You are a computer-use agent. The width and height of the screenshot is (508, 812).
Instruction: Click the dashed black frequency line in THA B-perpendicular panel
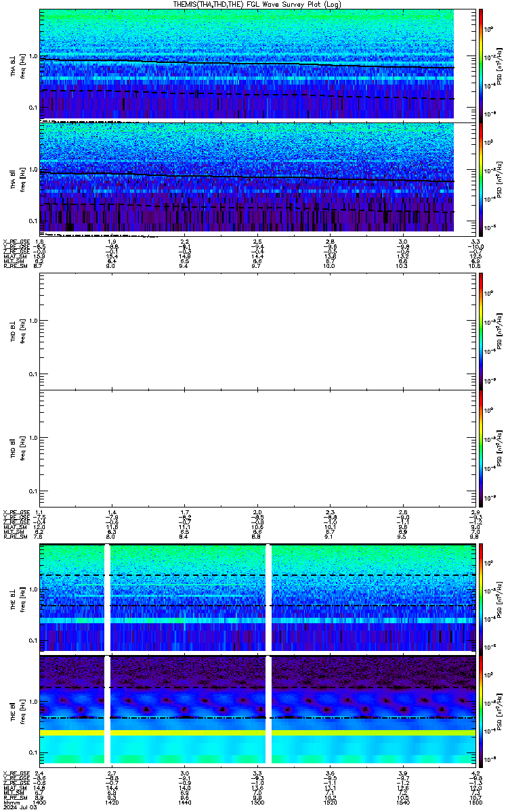click(x=247, y=94)
